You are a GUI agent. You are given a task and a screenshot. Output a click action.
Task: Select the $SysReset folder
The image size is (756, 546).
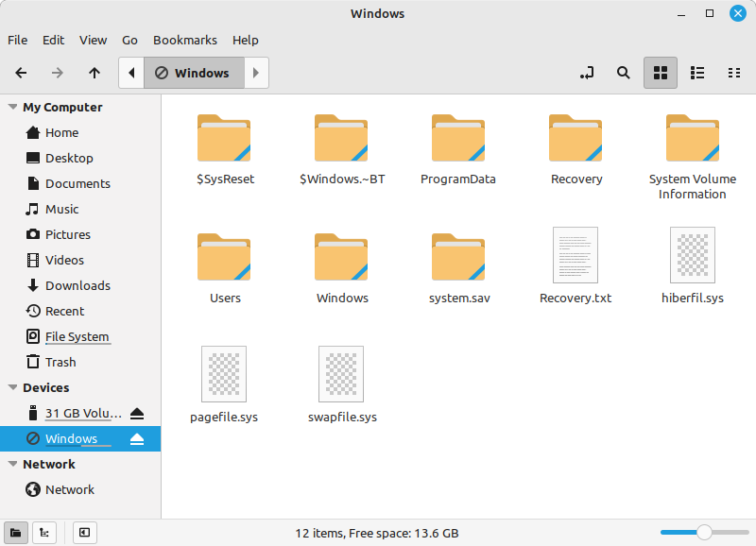coord(224,150)
